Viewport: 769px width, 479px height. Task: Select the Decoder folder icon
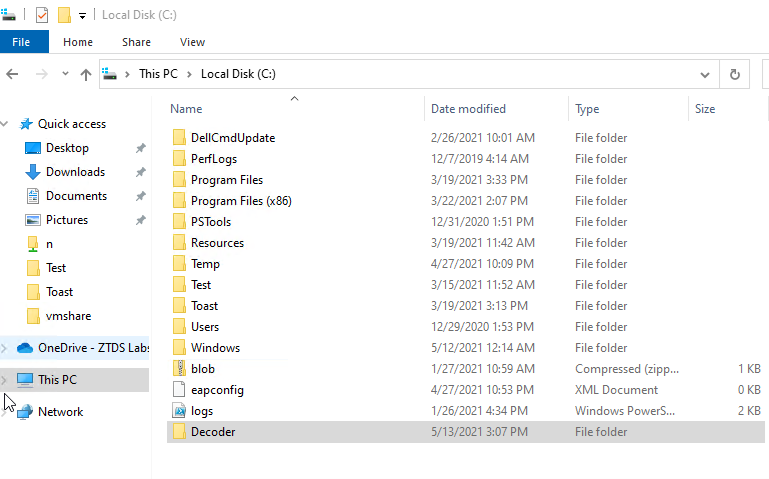[x=179, y=432]
